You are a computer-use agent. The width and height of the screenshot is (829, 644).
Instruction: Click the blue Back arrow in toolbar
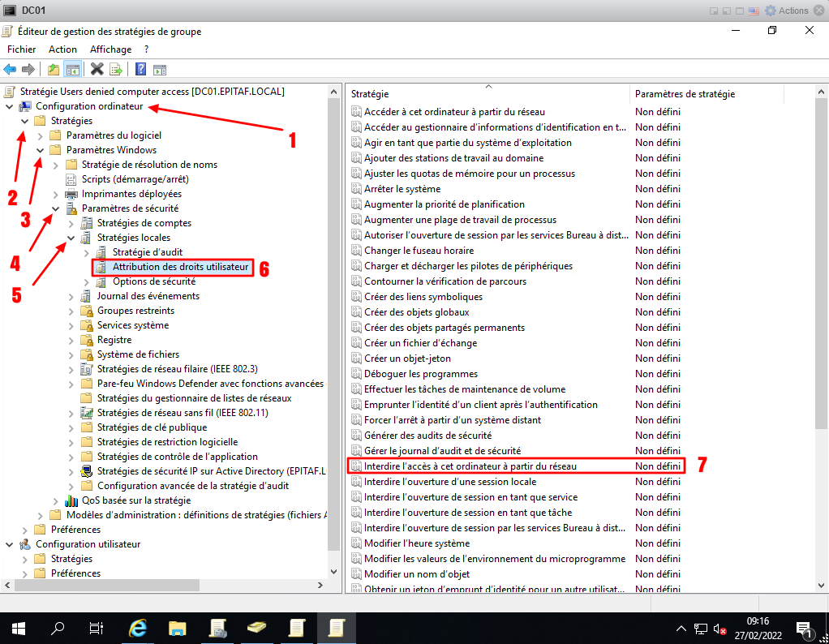(x=10, y=70)
